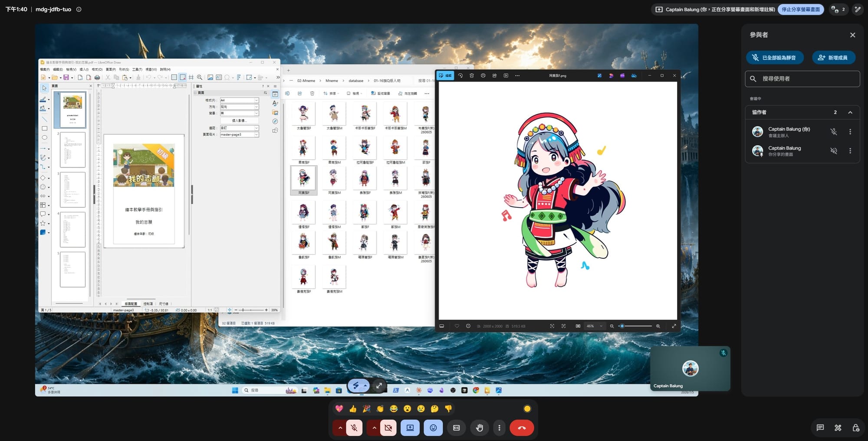Click the 新增成員 add people button
The image size is (868, 441).
(833, 58)
